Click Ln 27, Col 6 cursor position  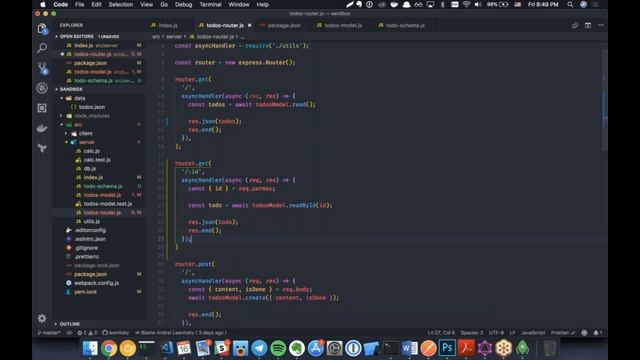click(441, 333)
